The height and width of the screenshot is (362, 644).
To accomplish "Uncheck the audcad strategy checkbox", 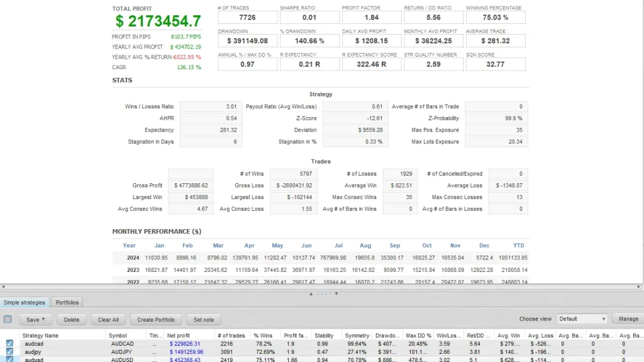I will coord(9,344).
